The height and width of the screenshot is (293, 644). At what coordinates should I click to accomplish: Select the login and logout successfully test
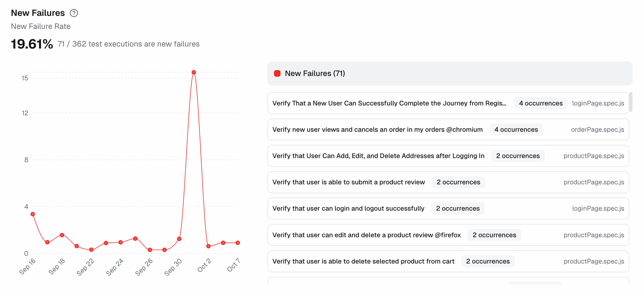click(348, 209)
